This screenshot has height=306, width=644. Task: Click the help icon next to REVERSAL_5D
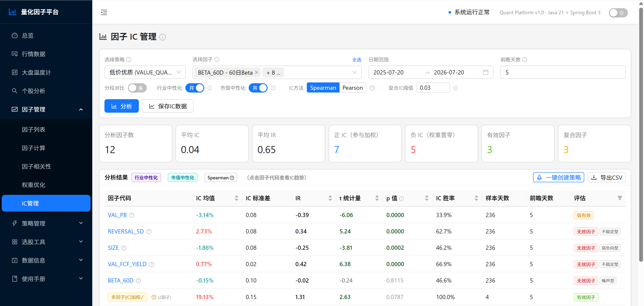point(149,232)
